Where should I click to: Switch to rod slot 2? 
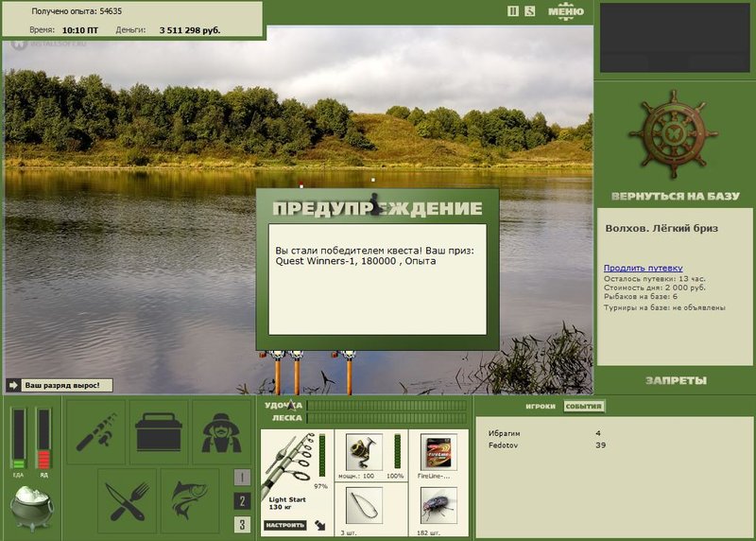[x=242, y=501]
